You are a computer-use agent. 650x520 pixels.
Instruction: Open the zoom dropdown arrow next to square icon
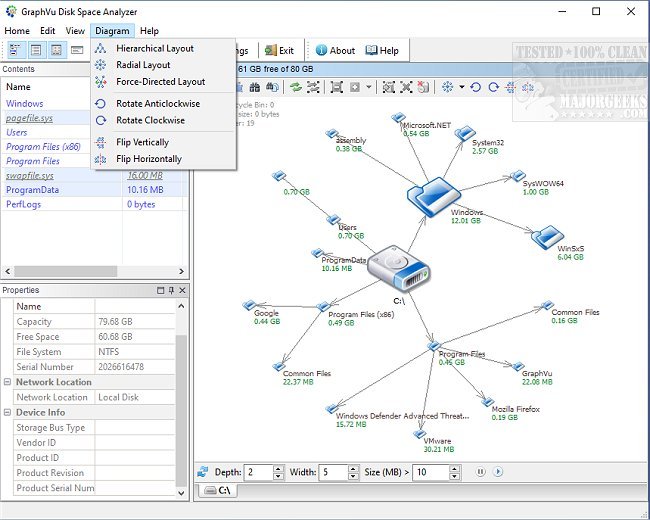pos(369,87)
